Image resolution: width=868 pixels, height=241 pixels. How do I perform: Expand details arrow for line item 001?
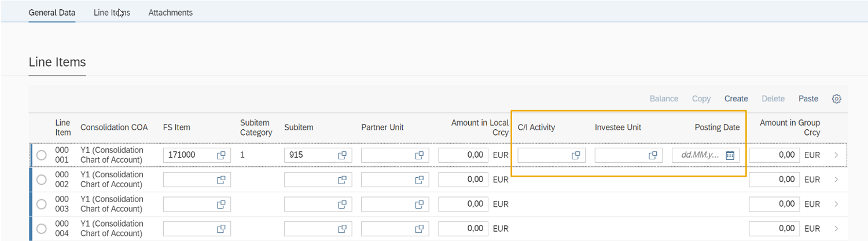click(836, 155)
